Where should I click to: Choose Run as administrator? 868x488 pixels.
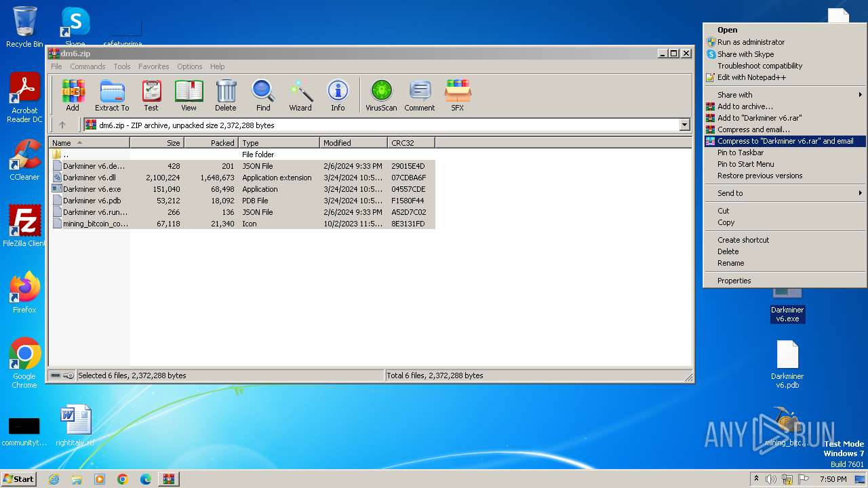(785, 42)
